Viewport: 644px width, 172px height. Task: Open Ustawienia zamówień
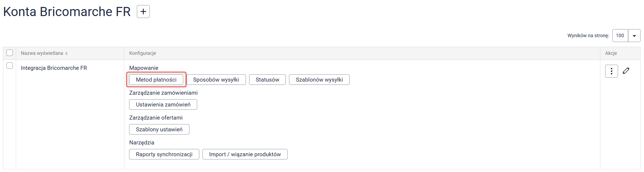[x=163, y=105]
